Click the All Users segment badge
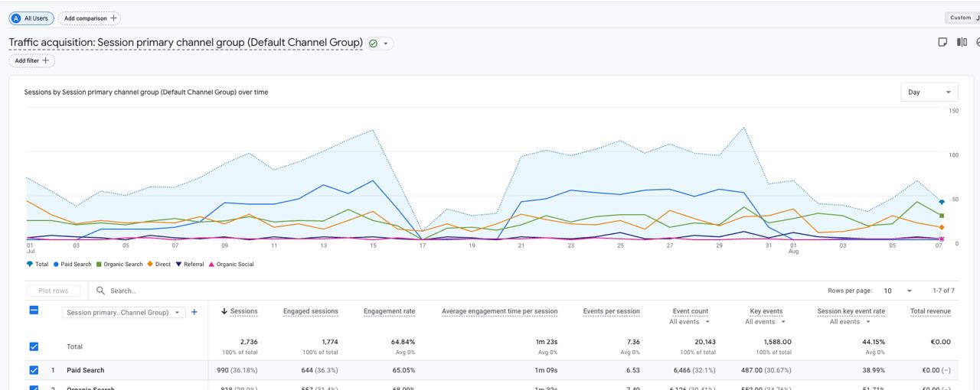Screen dimensions: 980x390 [31, 18]
